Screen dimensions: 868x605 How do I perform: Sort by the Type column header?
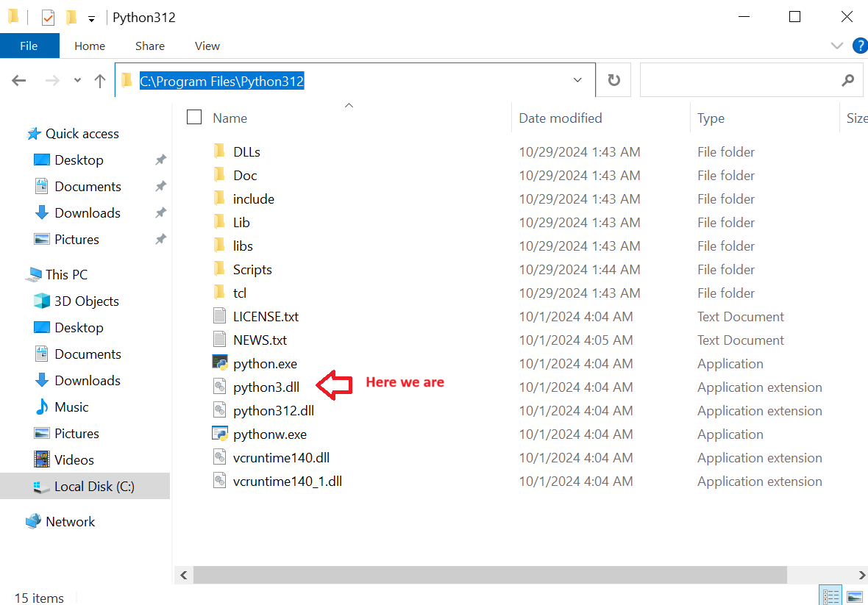[711, 118]
